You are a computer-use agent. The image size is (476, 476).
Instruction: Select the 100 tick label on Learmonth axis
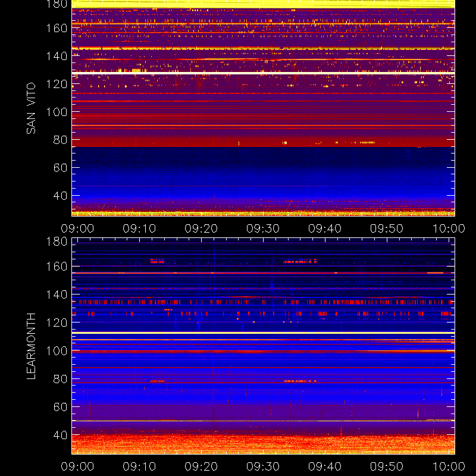[57, 351]
